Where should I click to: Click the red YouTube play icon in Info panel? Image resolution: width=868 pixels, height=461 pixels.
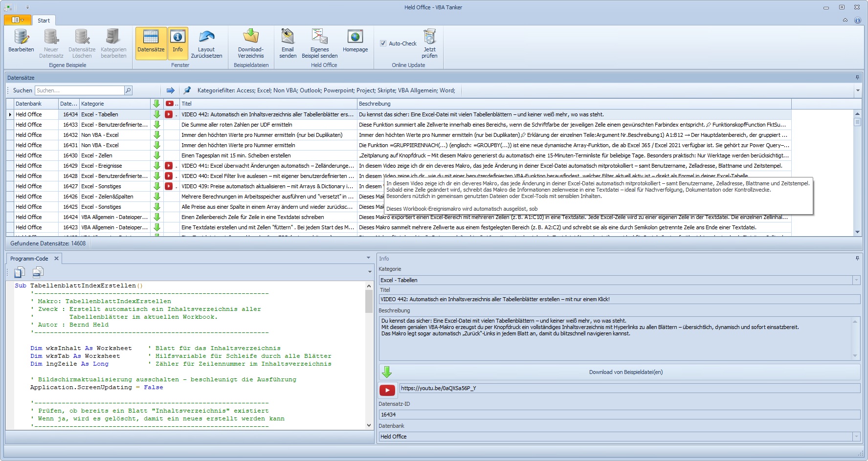387,390
